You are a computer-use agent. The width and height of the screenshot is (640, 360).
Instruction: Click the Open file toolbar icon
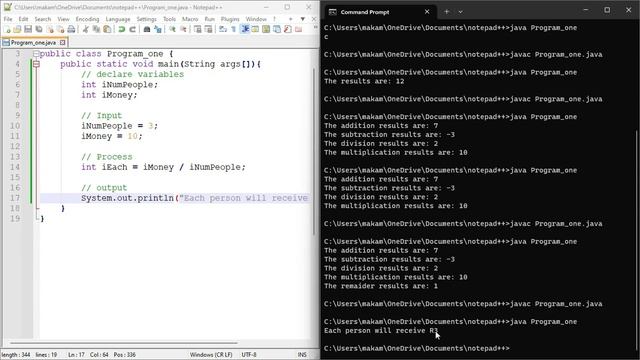[x=17, y=29]
